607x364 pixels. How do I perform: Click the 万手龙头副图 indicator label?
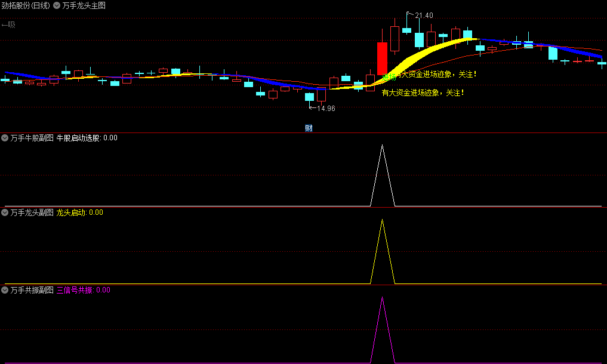32,212
